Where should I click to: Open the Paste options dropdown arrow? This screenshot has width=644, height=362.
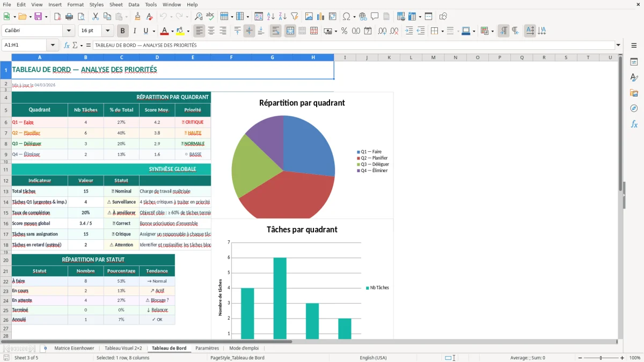point(126,16)
